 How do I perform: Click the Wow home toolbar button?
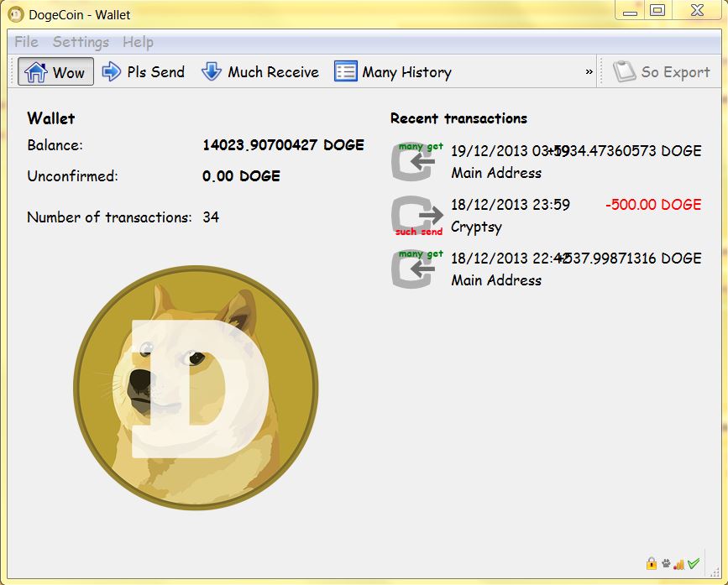coord(55,72)
